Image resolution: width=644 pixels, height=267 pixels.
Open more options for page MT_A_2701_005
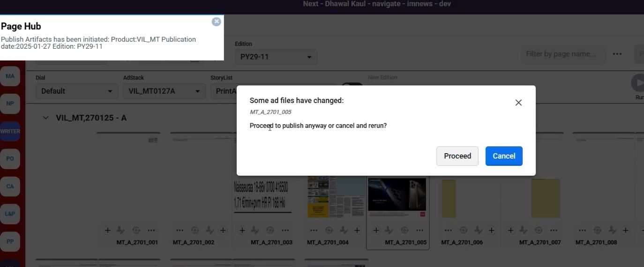419,230
